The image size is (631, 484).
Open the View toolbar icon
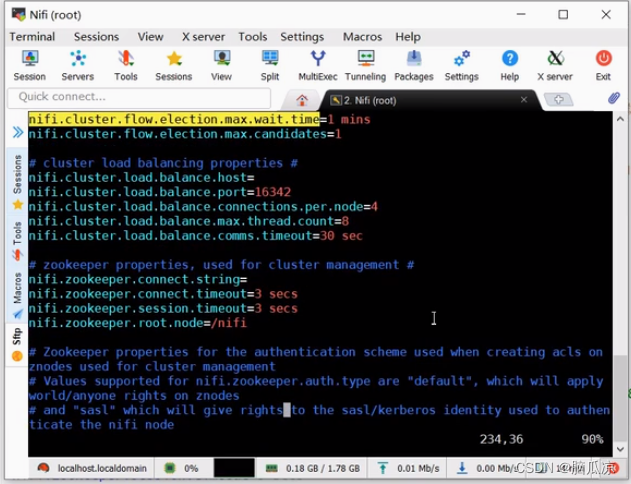click(x=222, y=65)
